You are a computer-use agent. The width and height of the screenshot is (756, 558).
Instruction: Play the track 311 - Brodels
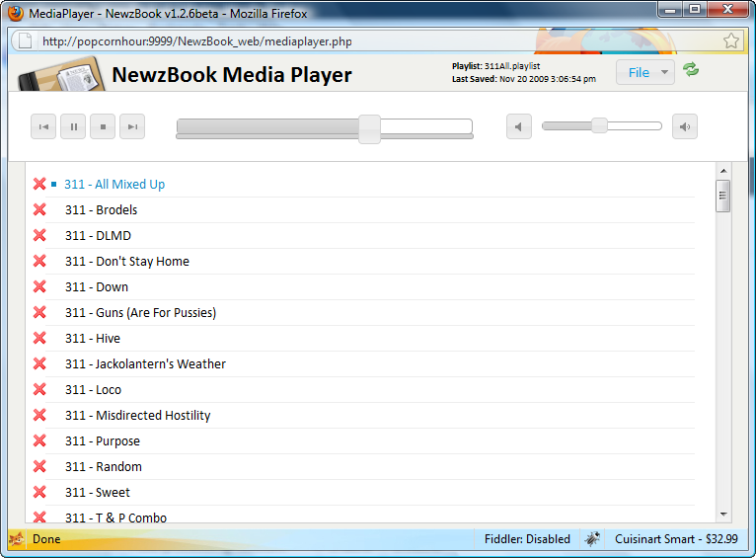tap(102, 209)
